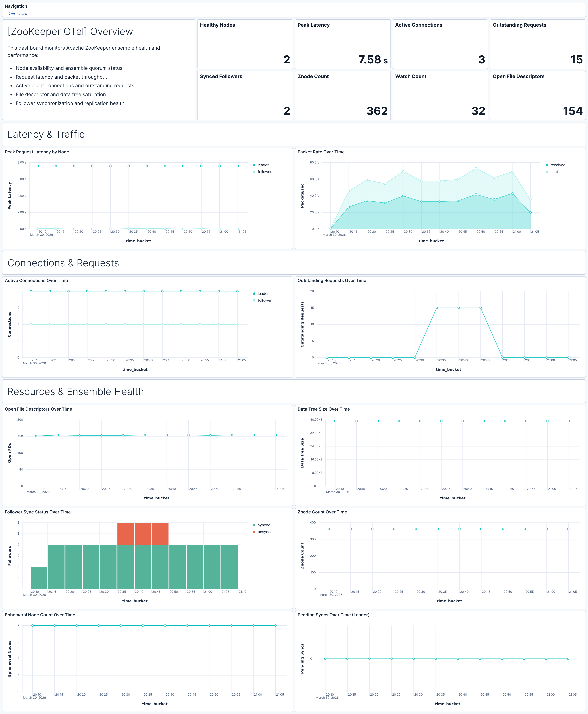The width and height of the screenshot is (588, 714).
Task: Click the synced legend color in Follower Sync Status
Action: click(254, 525)
